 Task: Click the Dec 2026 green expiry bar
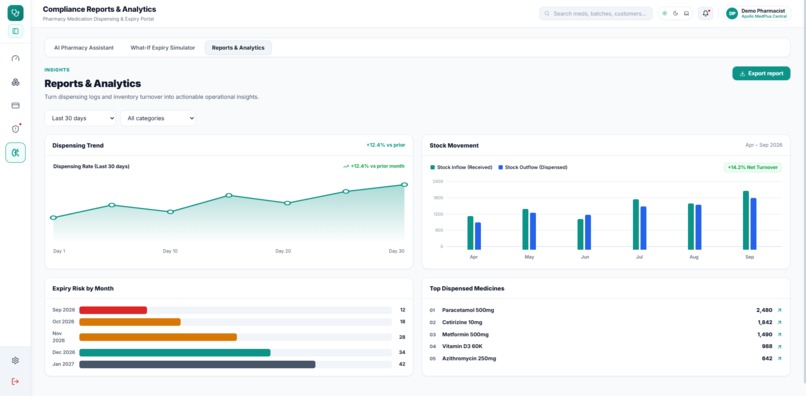point(175,353)
